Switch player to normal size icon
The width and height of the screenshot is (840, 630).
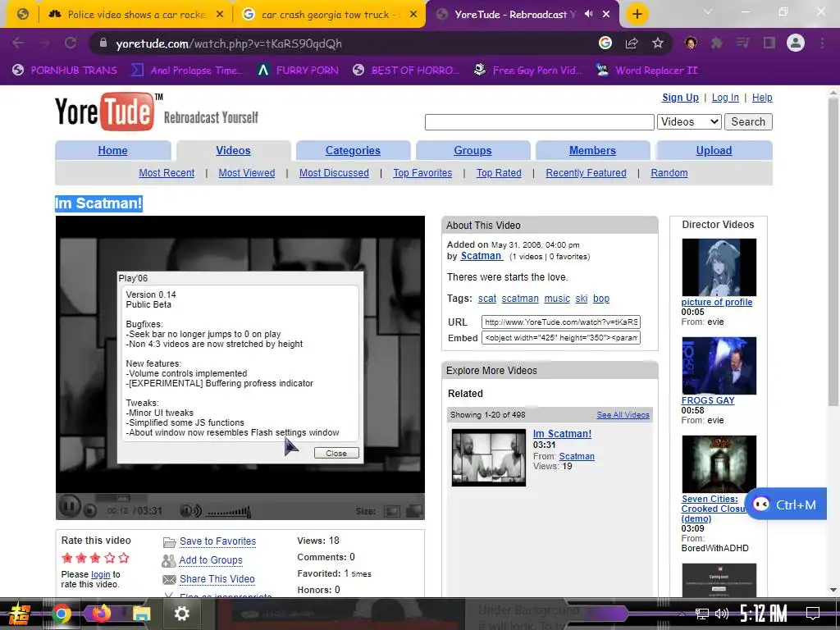[x=392, y=511]
